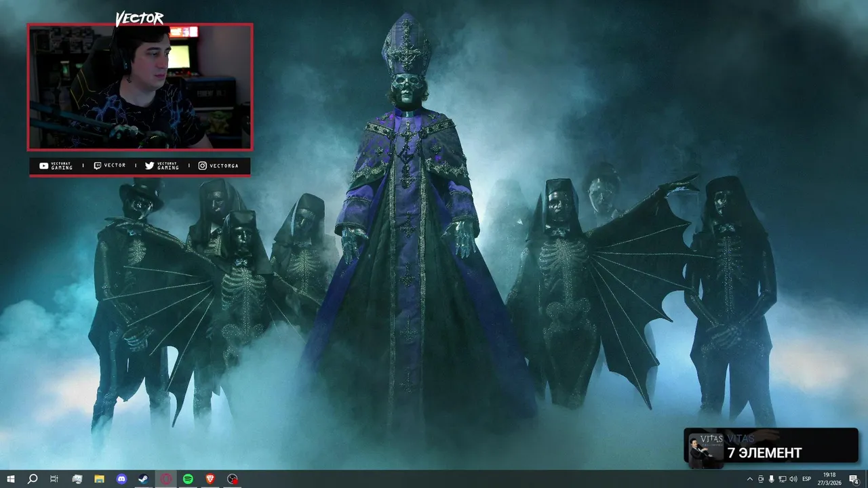Launch Discord from the taskbar
This screenshot has width=868, height=488.
(121, 479)
